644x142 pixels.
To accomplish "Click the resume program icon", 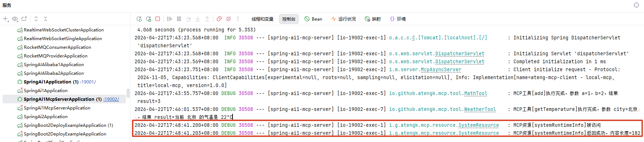I will point(170,19).
